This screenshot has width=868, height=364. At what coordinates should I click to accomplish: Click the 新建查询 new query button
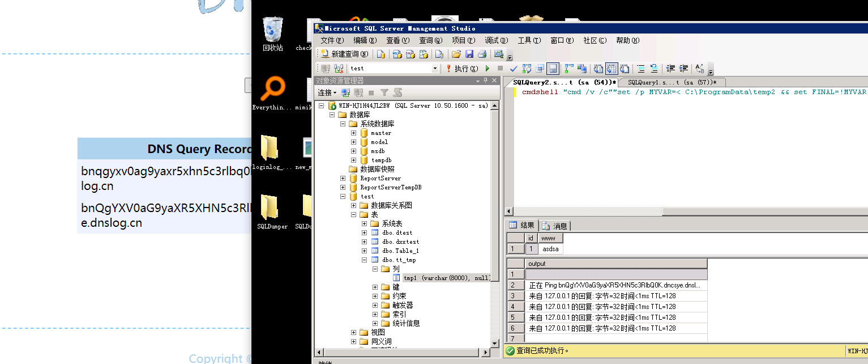click(345, 54)
